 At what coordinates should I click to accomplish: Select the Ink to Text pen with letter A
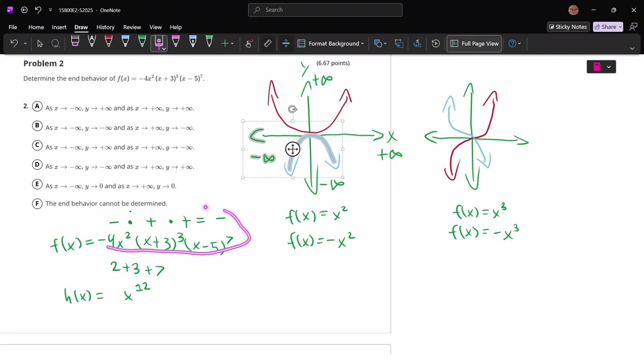tap(92, 43)
